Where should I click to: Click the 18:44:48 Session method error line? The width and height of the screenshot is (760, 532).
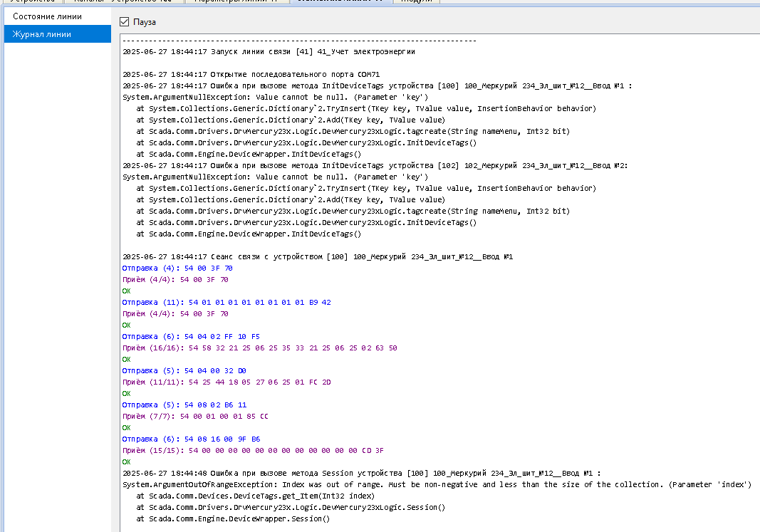362,473
